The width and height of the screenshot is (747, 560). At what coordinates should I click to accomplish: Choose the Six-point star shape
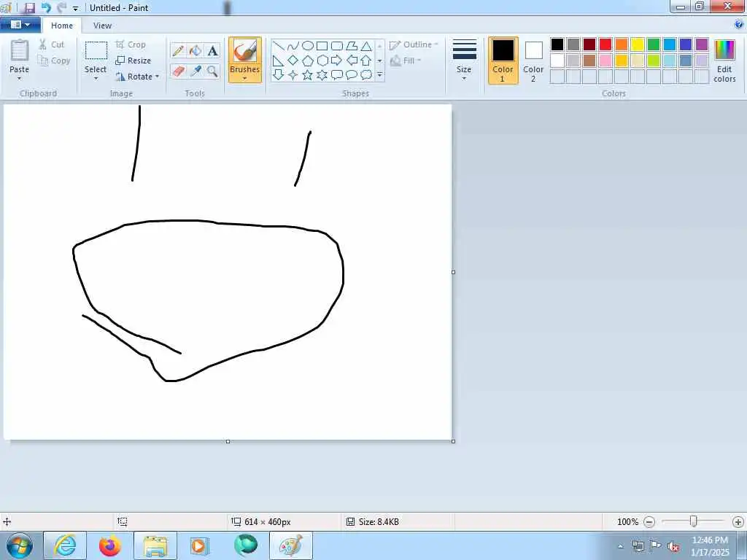pos(322,75)
